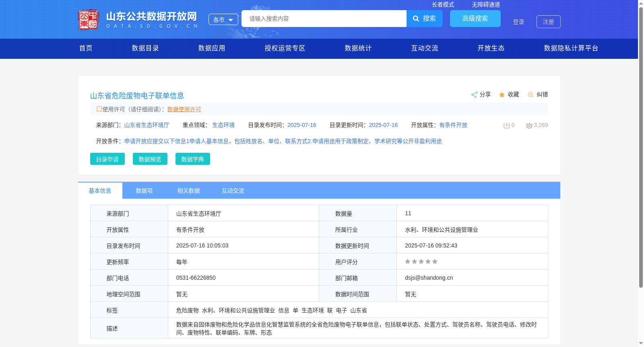The height and width of the screenshot is (347, 644).
Task: Open 数据统计 navigation item
Action: coord(358,48)
